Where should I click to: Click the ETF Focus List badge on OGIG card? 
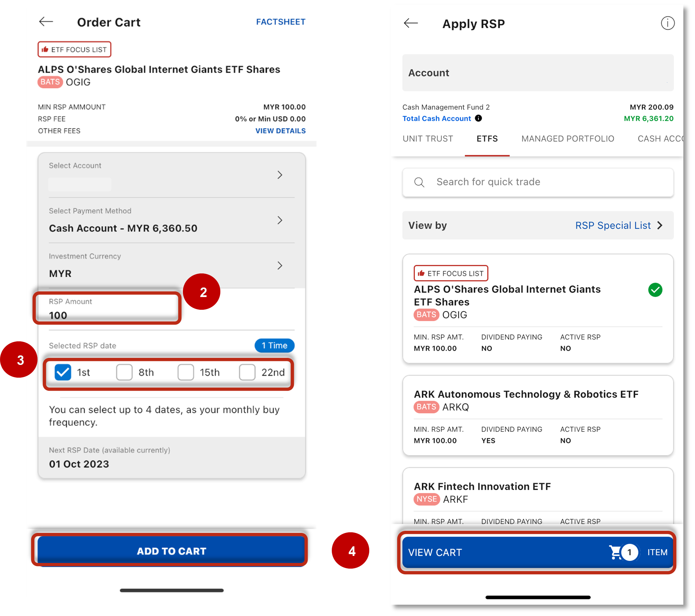(x=451, y=273)
